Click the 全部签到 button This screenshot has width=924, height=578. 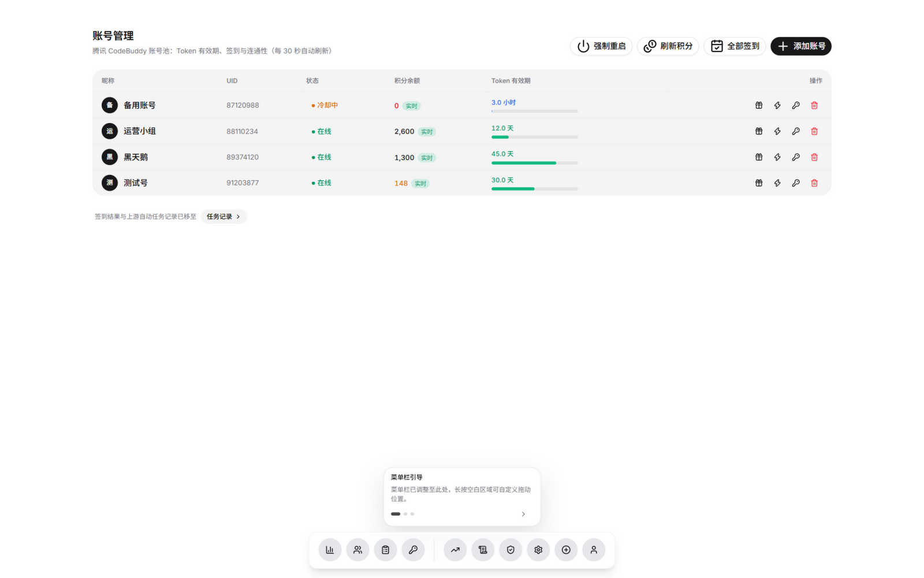[735, 46]
